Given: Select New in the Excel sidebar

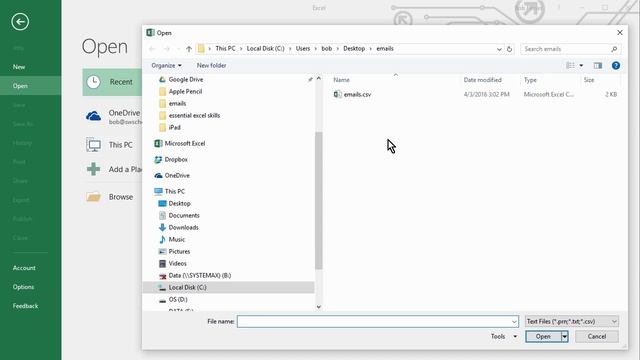Looking at the screenshot, I should coord(19,67).
